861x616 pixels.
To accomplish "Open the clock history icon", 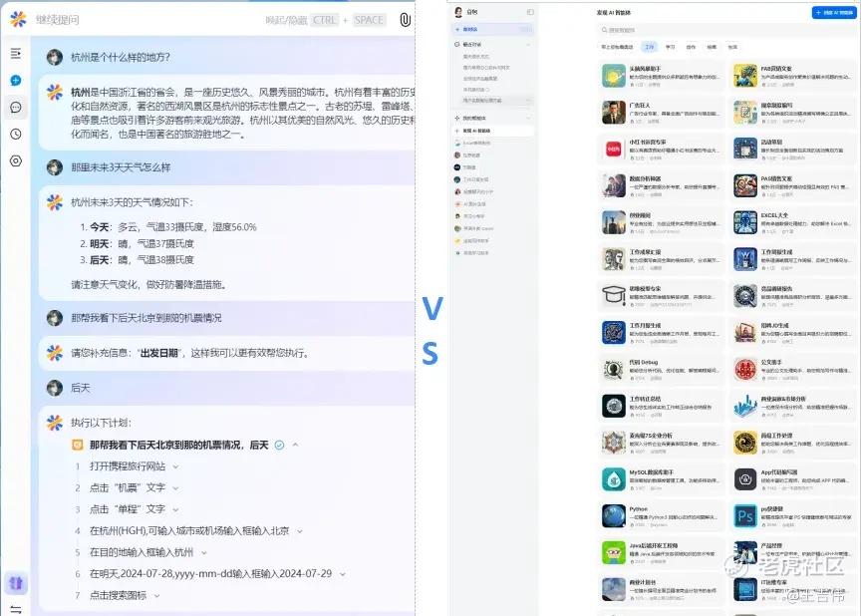I will tap(16, 134).
